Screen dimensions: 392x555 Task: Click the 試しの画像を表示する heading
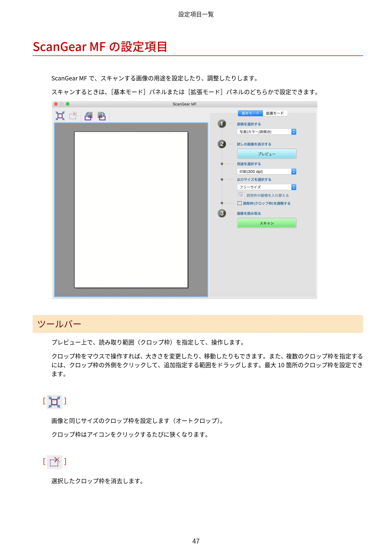[254, 144]
